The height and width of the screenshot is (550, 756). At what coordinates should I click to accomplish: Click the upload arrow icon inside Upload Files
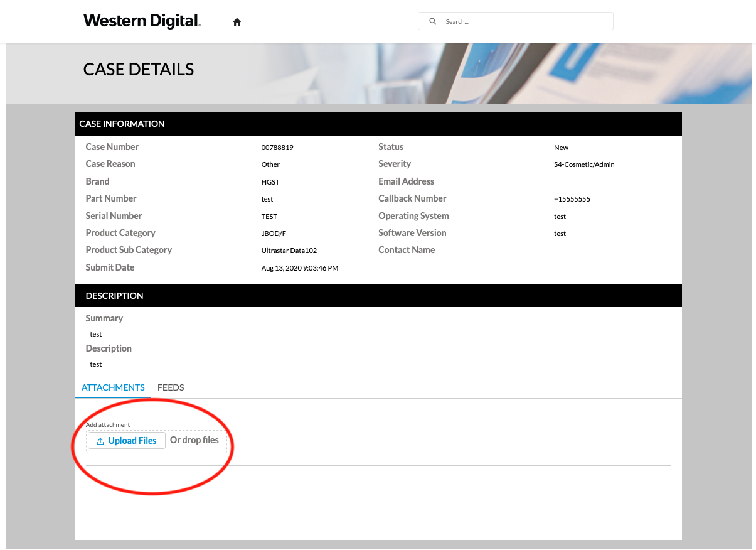100,440
